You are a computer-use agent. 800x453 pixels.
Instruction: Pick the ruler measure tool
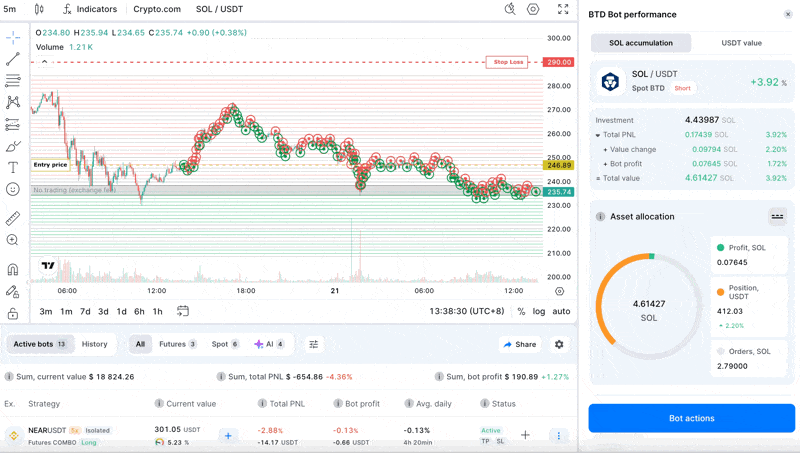point(13,218)
